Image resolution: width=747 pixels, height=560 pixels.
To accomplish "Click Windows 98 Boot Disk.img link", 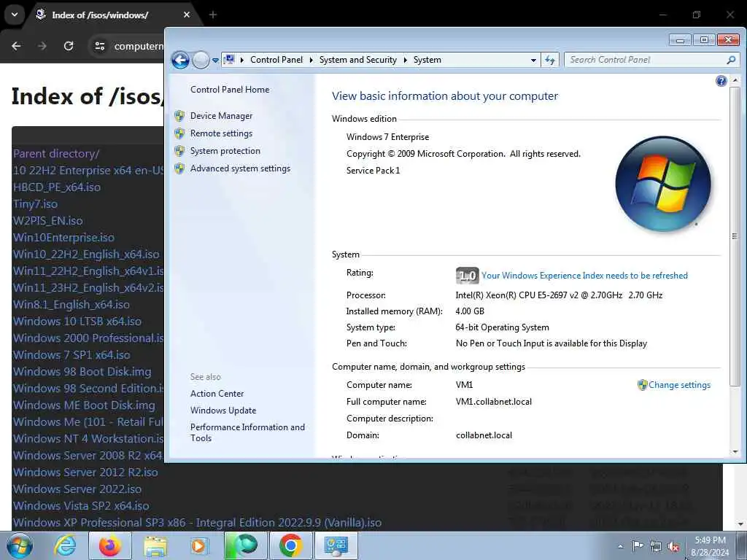I will [82, 371].
